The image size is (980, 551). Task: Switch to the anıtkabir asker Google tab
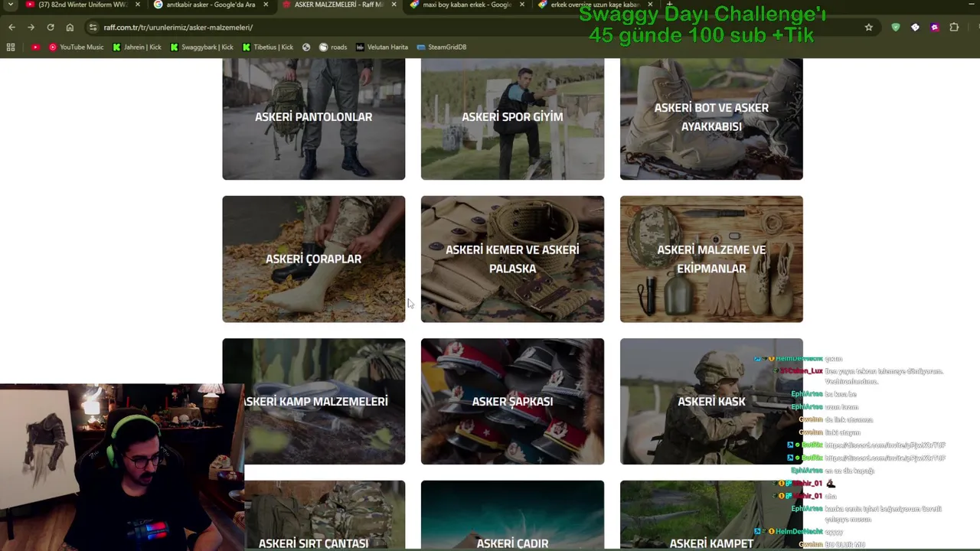[x=211, y=5]
